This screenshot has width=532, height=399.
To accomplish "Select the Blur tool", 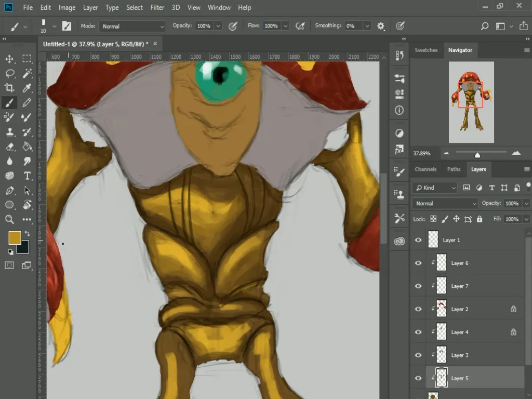I will [9, 161].
